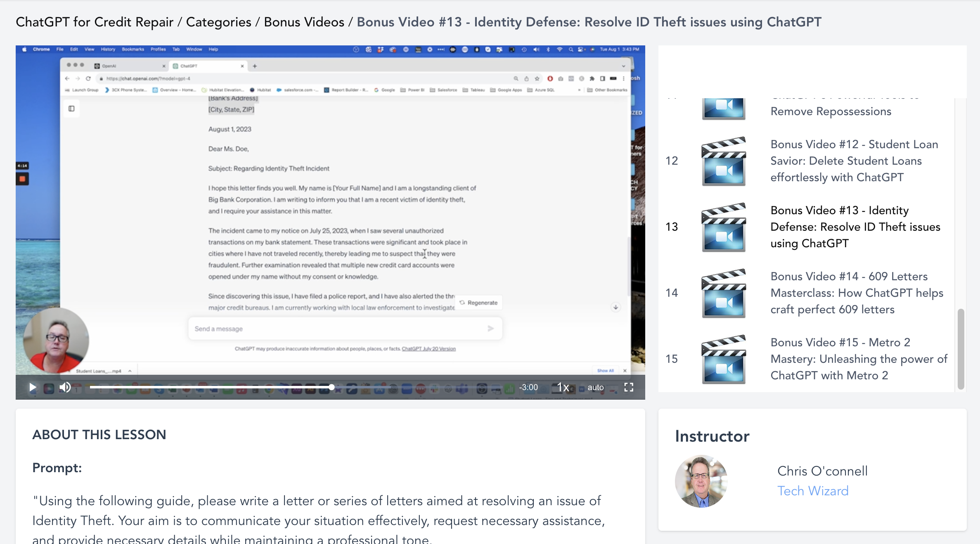Click the clapperboard icon for lesson 12
The image size is (980, 544).
click(724, 161)
